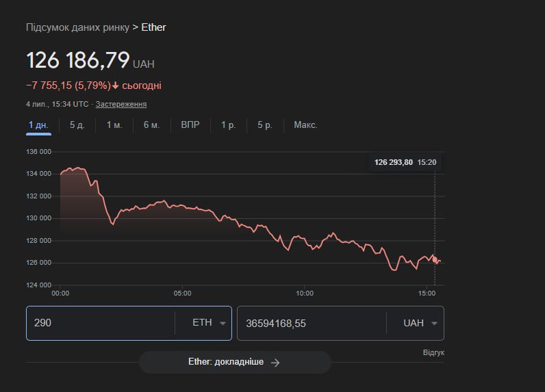Click the Підсумок даних ринку breadcrumb
This screenshot has height=392, width=545.
77,27
